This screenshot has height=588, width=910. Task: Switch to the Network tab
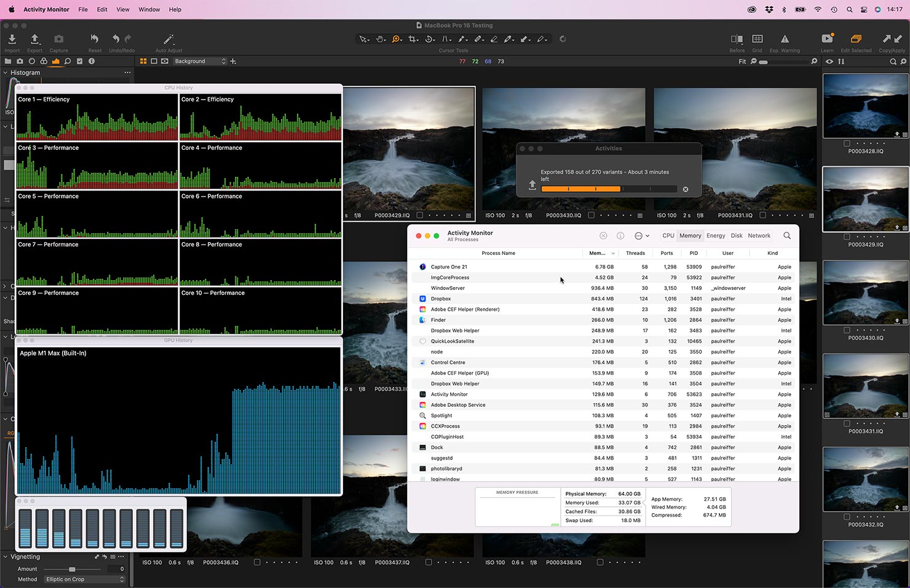(759, 235)
